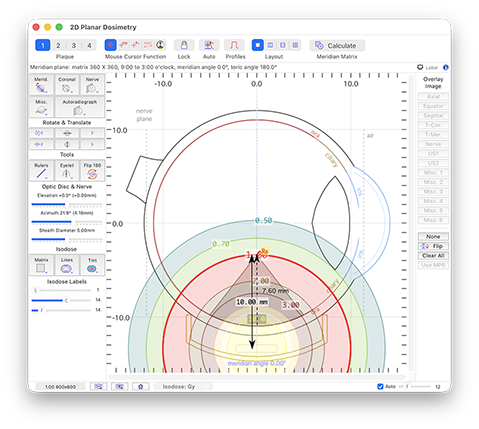The height and width of the screenshot is (429, 479).
Task: Click the 1.00 600x600 zoom field
Action: (x=60, y=387)
